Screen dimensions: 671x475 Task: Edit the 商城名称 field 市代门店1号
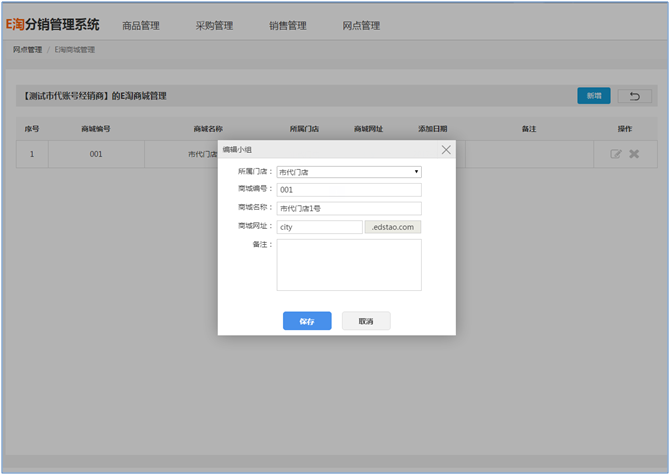pos(349,208)
